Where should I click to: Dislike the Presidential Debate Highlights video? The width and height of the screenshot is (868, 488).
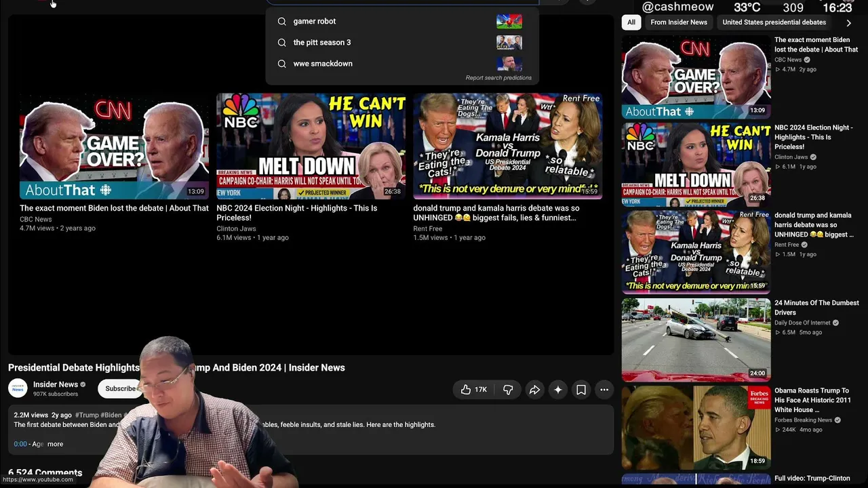pyautogui.click(x=508, y=390)
